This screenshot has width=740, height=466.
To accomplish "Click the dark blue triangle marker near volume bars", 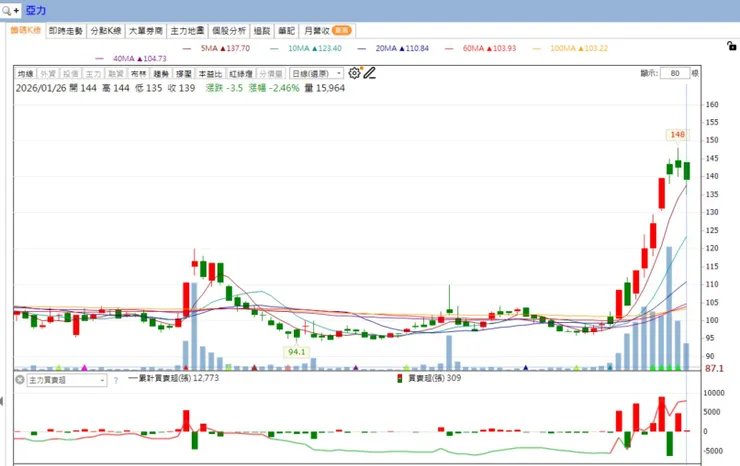I will (525, 367).
